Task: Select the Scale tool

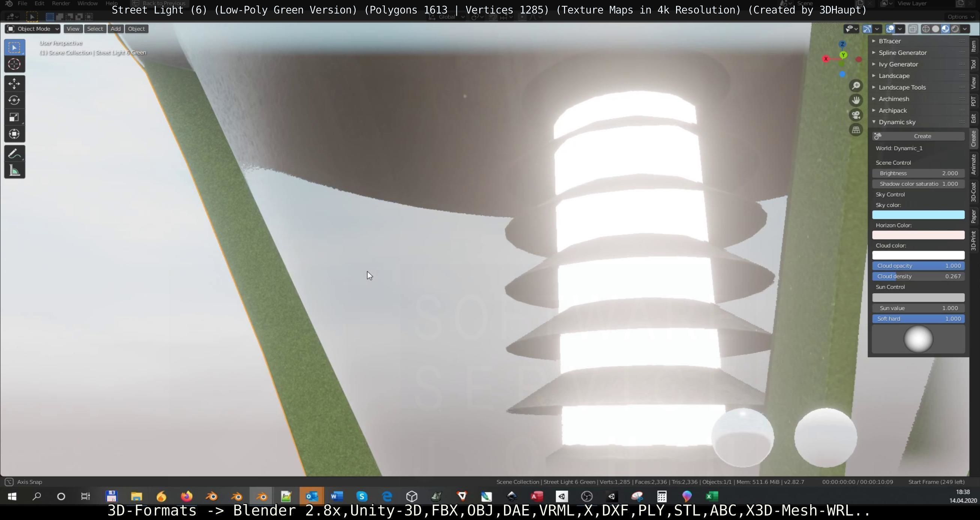Action: [x=15, y=117]
